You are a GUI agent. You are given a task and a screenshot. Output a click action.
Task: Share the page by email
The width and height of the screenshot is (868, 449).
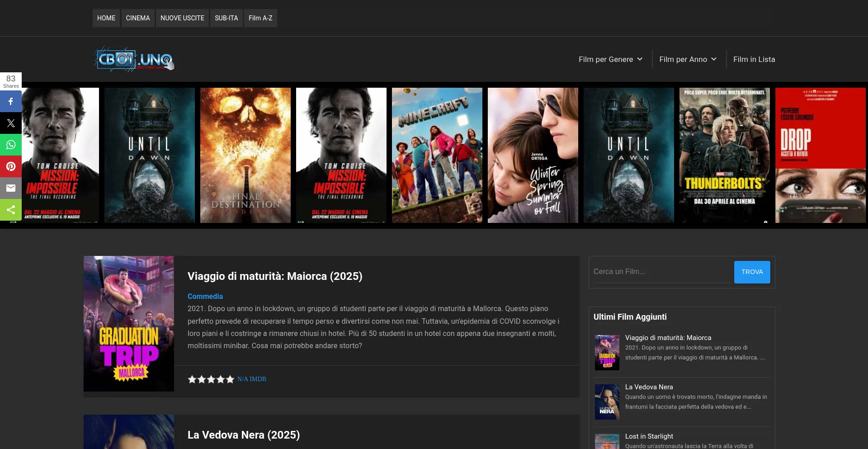pos(11,188)
